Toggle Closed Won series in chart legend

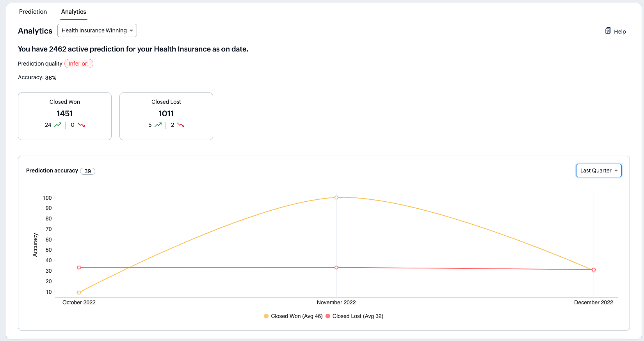point(293,316)
